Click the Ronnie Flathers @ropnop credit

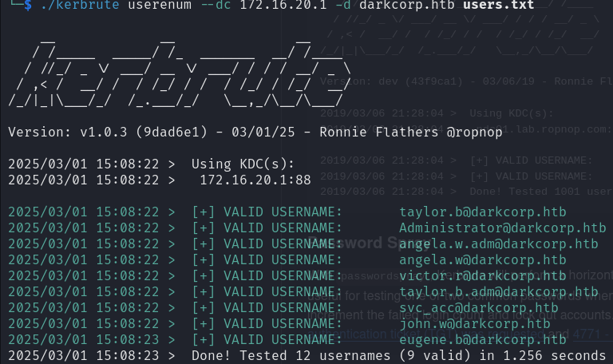411,133
